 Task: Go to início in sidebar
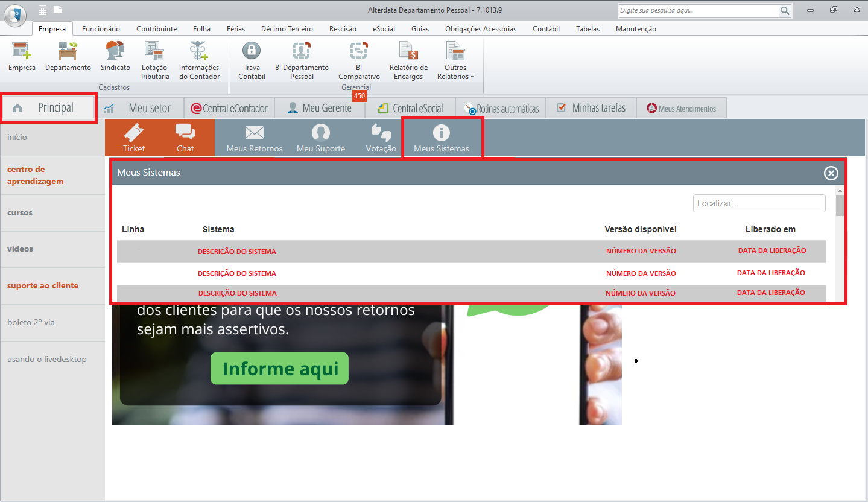[17, 137]
